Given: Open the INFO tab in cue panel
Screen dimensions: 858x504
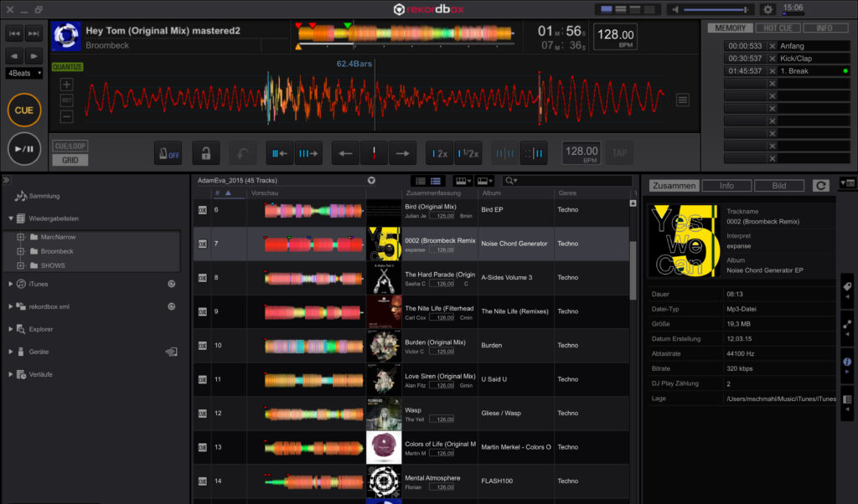Looking at the screenshot, I should coord(824,28).
